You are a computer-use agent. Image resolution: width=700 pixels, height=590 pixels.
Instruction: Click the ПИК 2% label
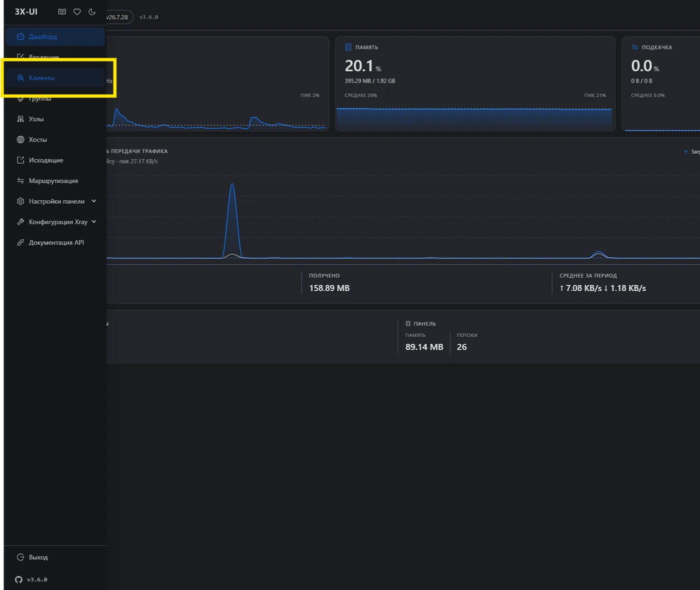[x=310, y=95]
